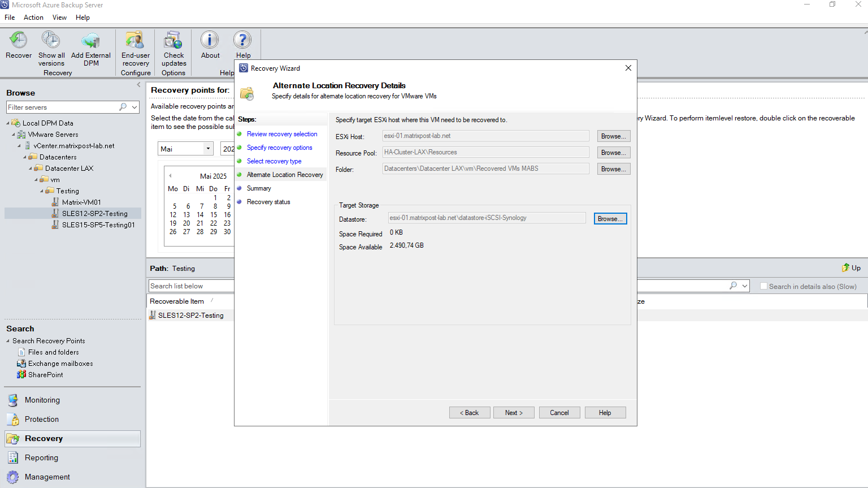Browse for the Datastore
Image resolution: width=868 pixels, height=488 pixels.
tap(610, 219)
